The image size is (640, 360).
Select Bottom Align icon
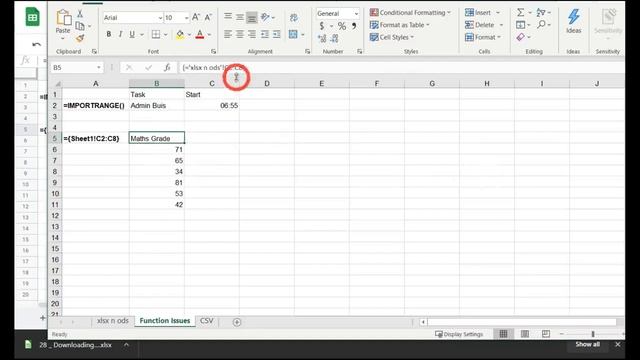pyautogui.click(x=252, y=17)
